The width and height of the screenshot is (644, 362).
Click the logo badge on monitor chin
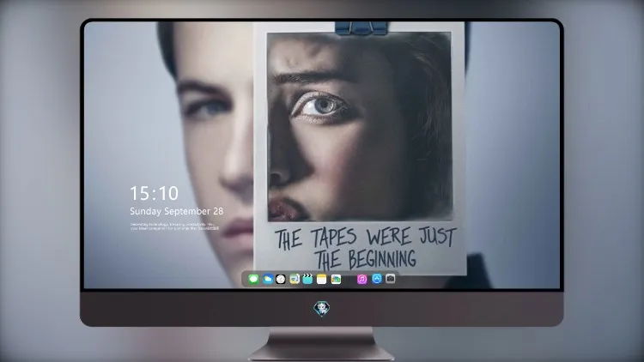(x=322, y=309)
